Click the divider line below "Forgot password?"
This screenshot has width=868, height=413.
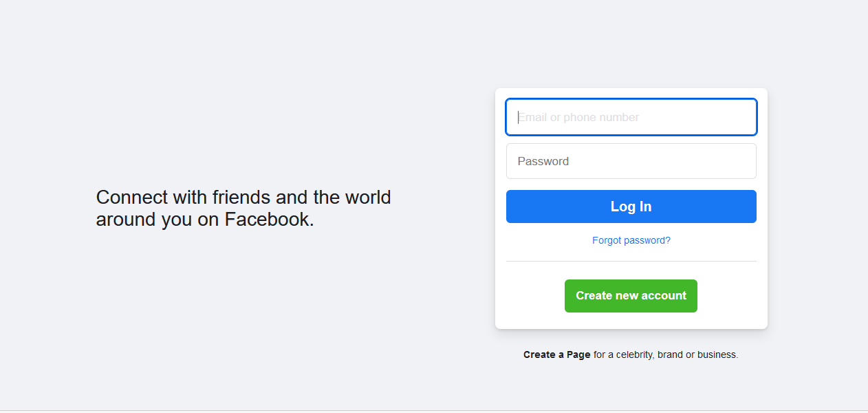(x=631, y=262)
